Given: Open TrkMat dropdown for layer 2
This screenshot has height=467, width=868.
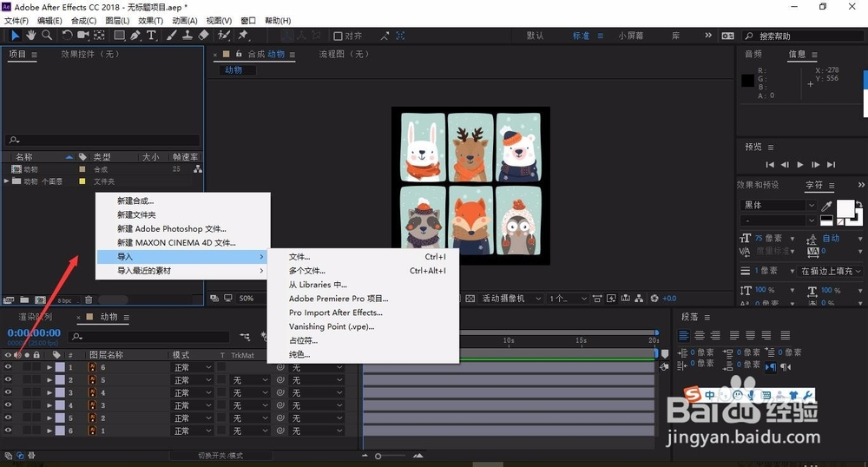Looking at the screenshot, I should [250, 379].
